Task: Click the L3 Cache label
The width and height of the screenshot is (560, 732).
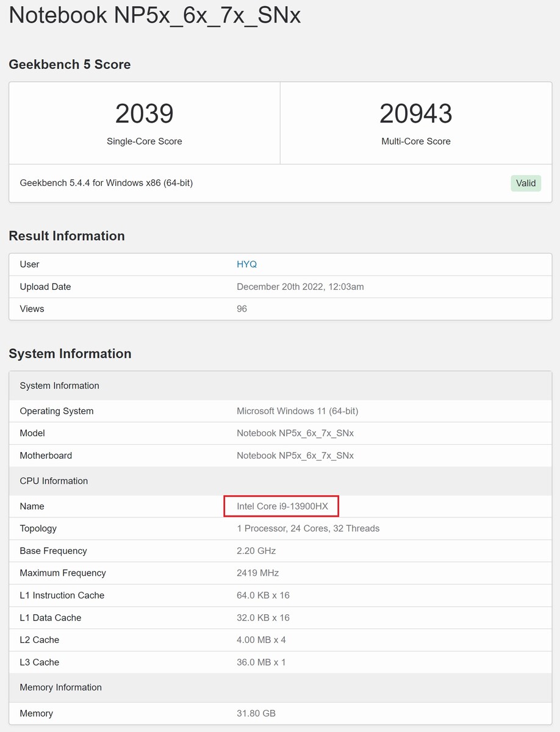Action: pyautogui.click(x=39, y=662)
